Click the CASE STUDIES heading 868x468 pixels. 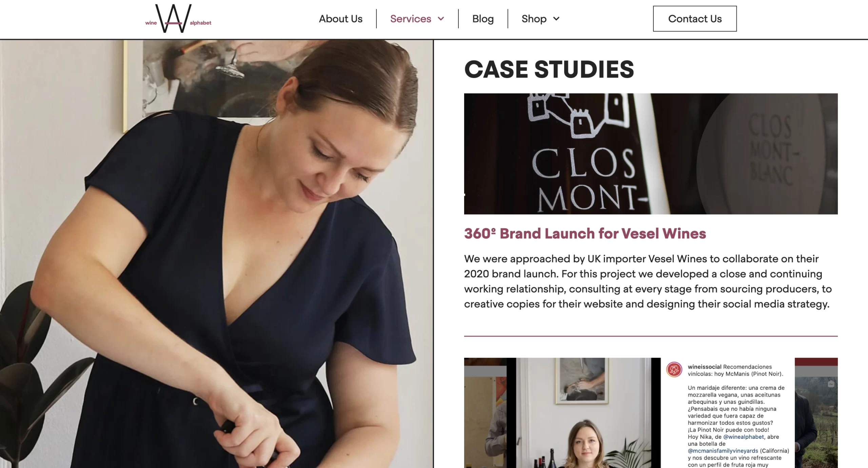click(x=549, y=69)
